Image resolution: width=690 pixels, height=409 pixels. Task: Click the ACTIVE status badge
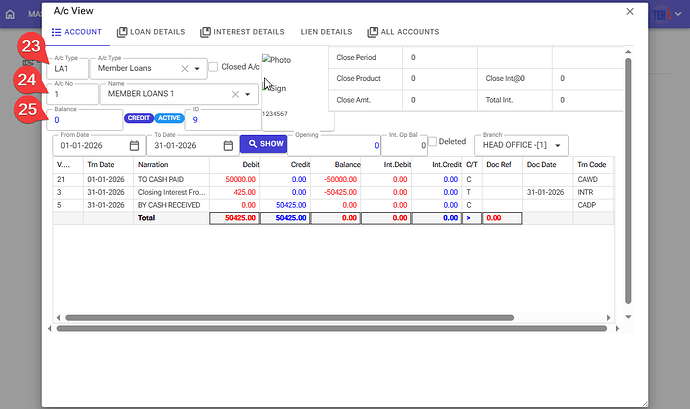(x=168, y=118)
